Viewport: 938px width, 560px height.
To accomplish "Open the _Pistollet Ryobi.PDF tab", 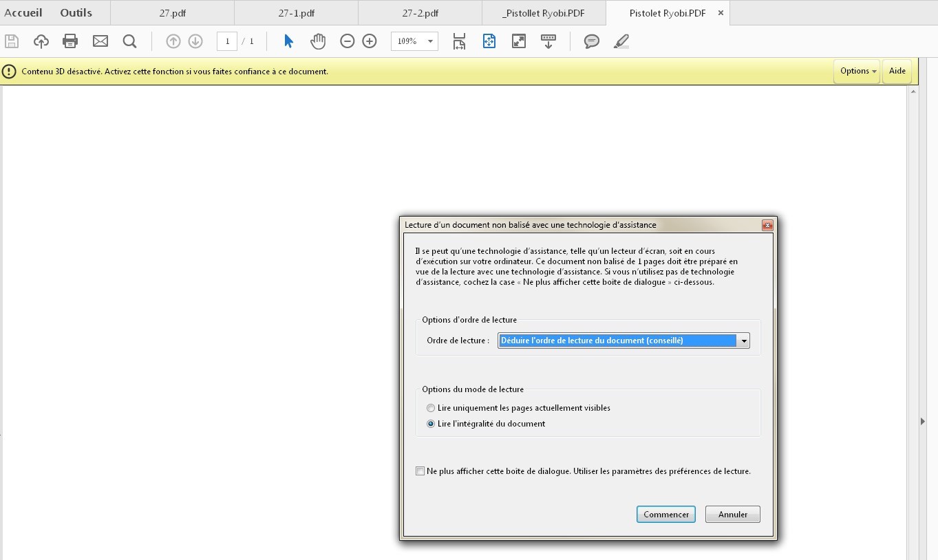I will click(544, 13).
